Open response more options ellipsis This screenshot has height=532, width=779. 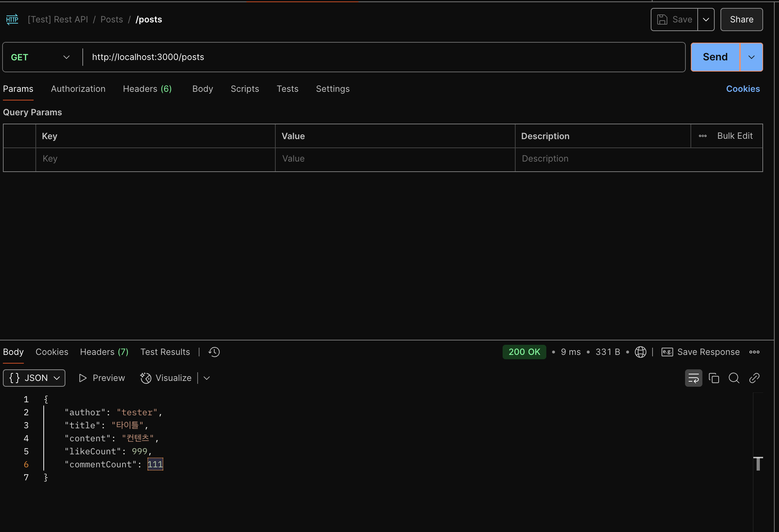[754, 352]
